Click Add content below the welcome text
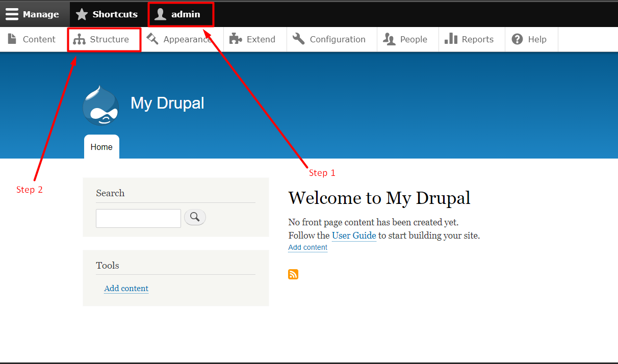Screen dimensions: 618x364 308,247
